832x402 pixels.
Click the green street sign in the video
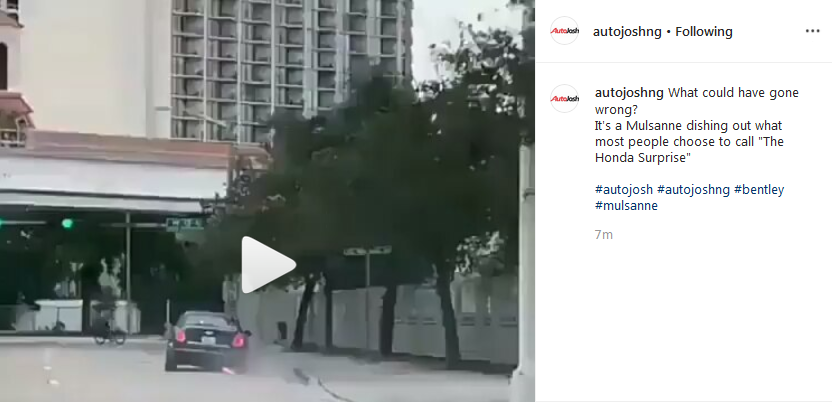(x=185, y=224)
